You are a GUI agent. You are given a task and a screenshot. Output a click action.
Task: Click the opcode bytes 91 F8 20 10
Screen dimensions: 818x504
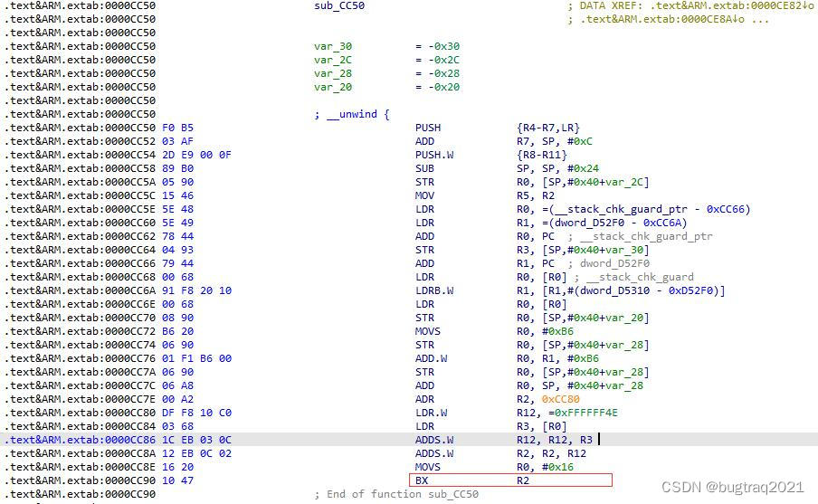tap(196, 290)
